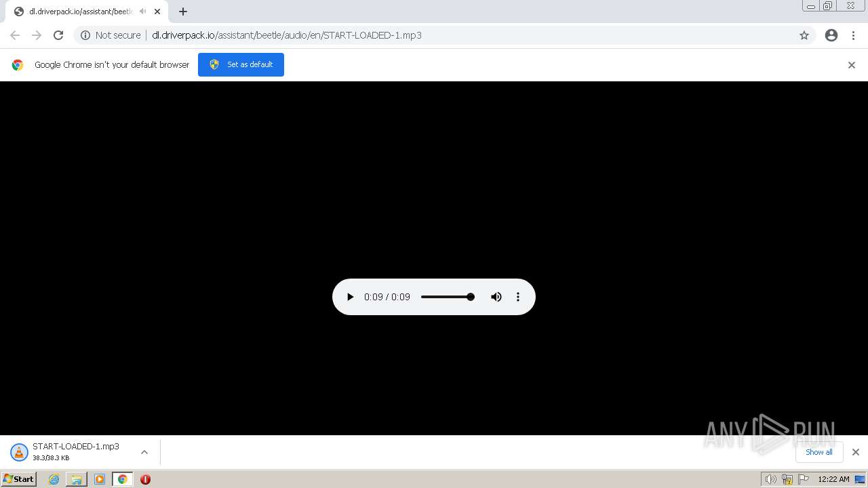The height and width of the screenshot is (488, 868).
Task: Mute tab via speaker icon
Action: point(142,12)
